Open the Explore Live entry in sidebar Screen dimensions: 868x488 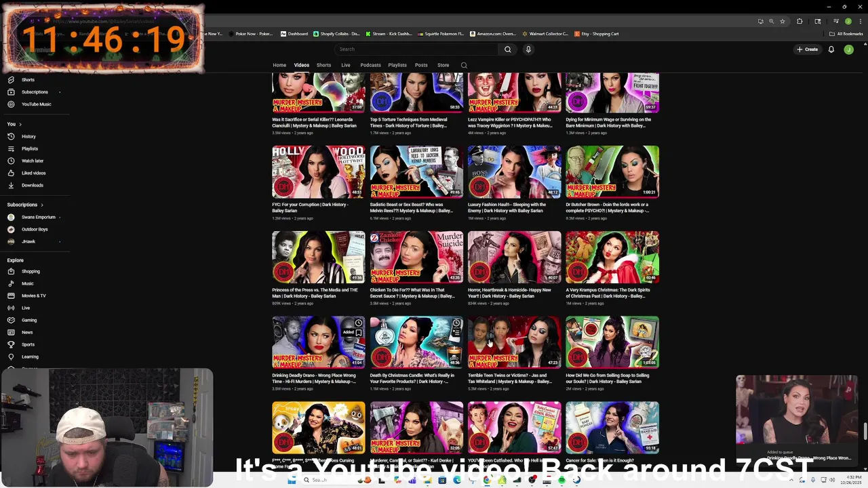[x=26, y=308]
